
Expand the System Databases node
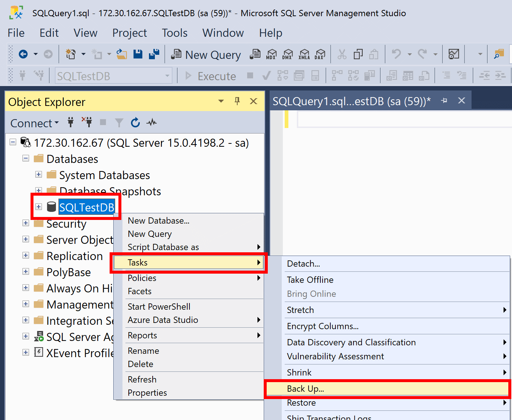[39, 174]
